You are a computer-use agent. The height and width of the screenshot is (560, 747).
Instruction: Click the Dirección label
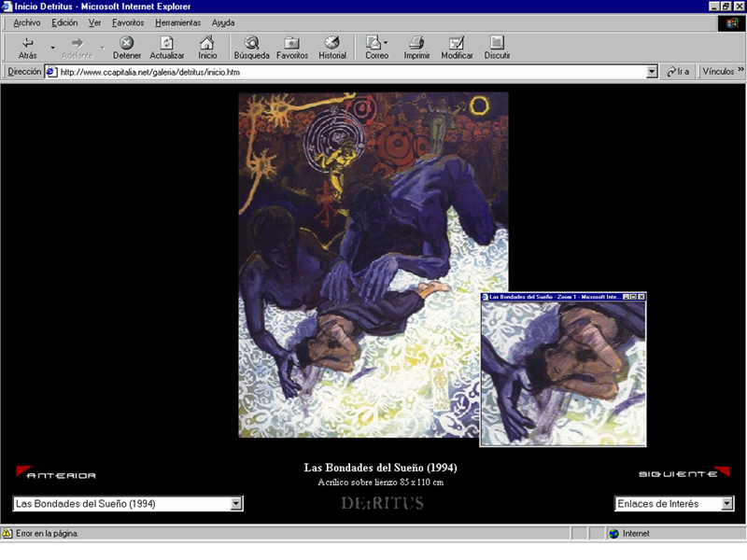(24, 72)
